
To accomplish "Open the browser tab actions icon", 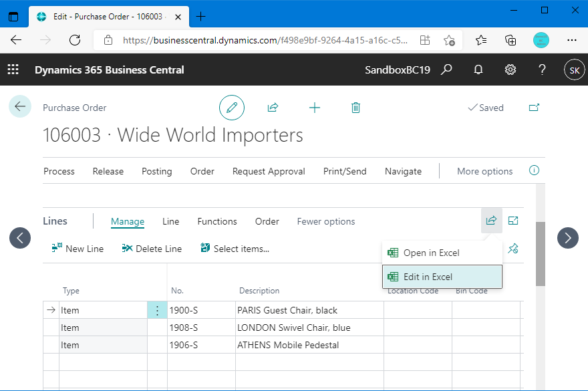I will [x=13, y=17].
